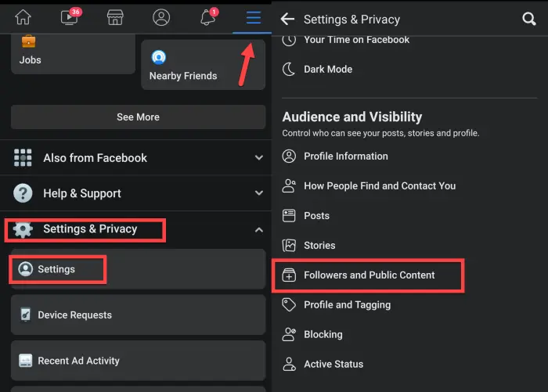This screenshot has width=548, height=392.
Task: Click the Settings & Privacy gear icon
Action: 23,229
